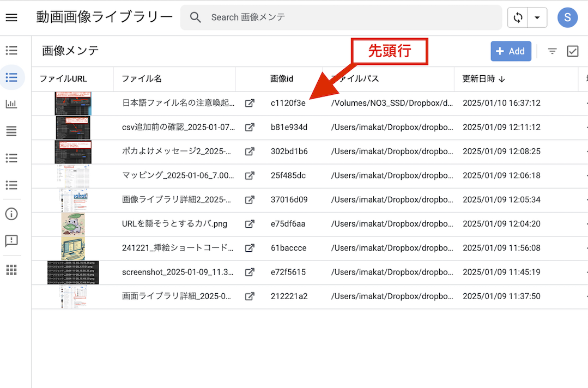Open the apps grid icon in sidebar
588x388 pixels.
pyautogui.click(x=11, y=270)
